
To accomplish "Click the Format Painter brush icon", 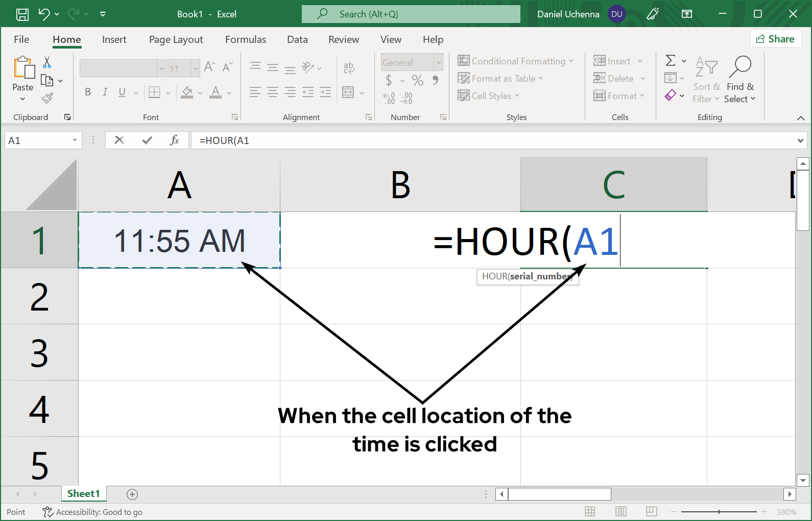I will coord(47,98).
